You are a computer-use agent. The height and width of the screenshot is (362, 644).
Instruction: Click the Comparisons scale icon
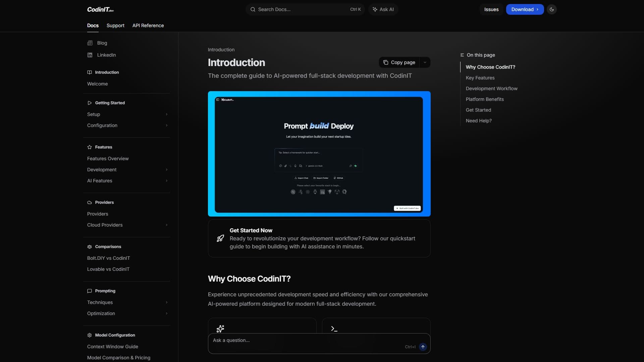click(90, 247)
